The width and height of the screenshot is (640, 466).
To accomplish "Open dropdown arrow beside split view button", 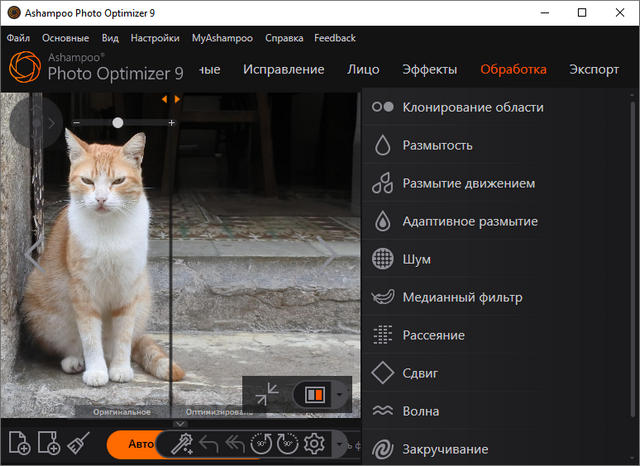I will [x=342, y=394].
